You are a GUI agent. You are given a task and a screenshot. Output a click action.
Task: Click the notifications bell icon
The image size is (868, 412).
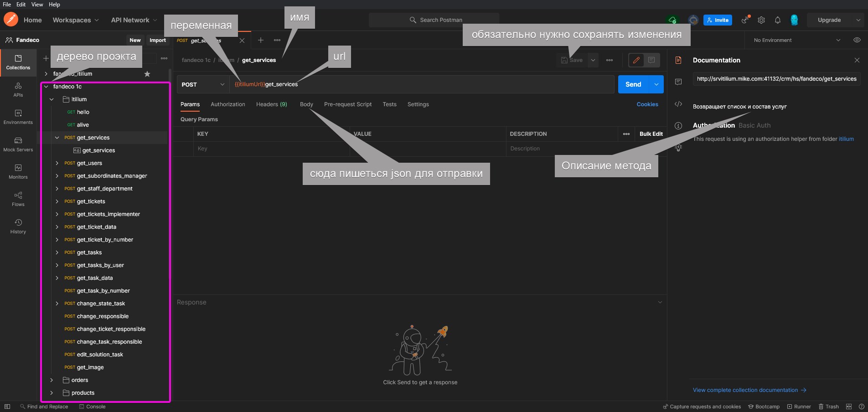coord(778,20)
